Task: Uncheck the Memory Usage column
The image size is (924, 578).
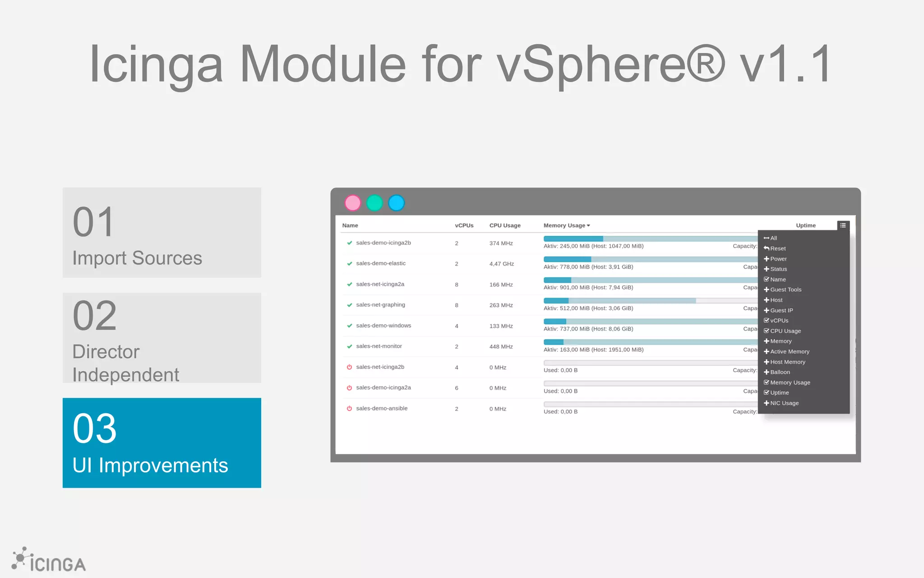Action: coord(787,382)
